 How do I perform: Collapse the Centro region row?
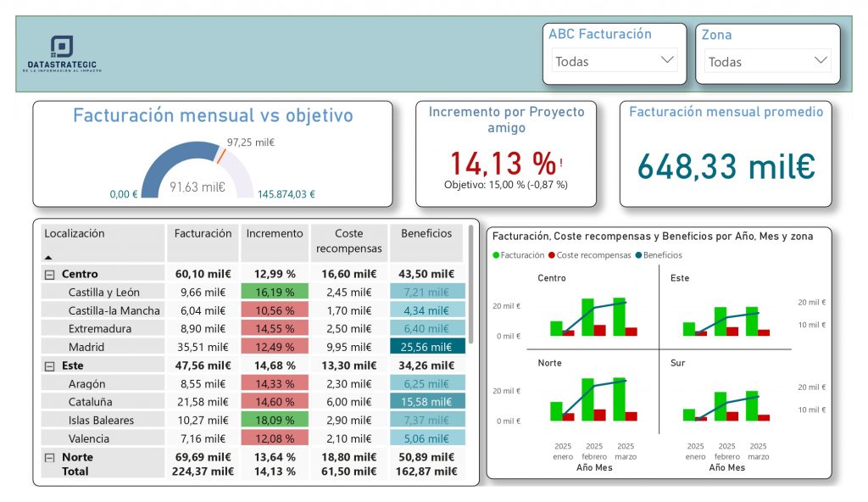pos(49,274)
